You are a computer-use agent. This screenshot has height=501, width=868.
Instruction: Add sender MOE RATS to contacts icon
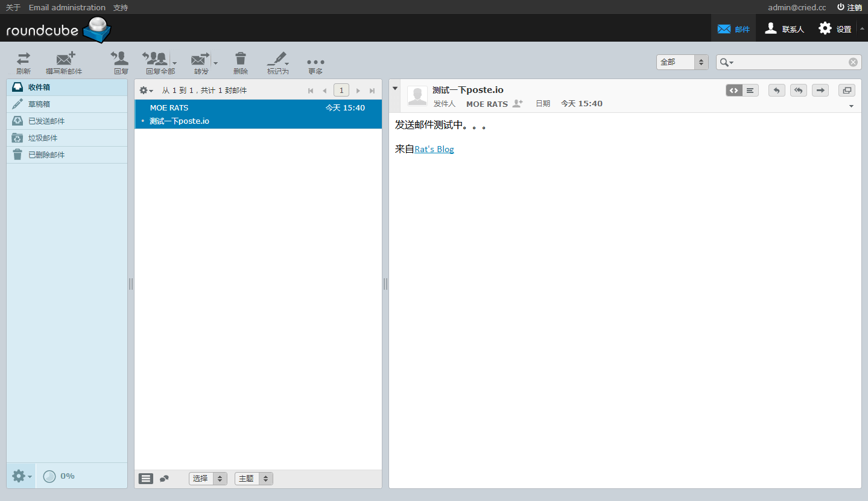[517, 103]
